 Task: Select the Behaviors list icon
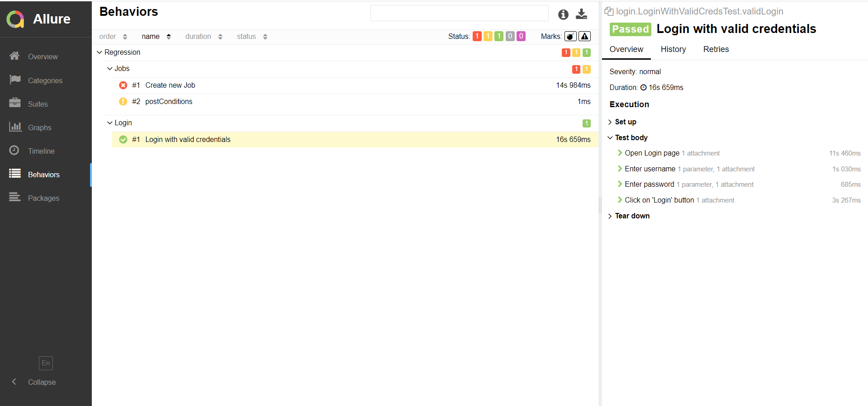[15, 174]
